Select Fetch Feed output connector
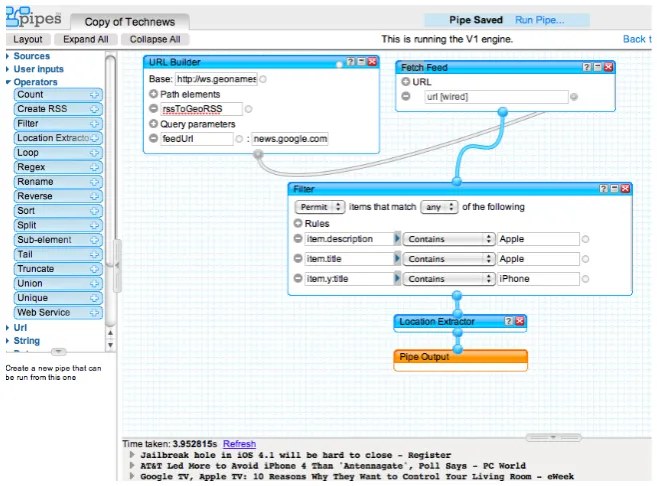The image size is (657, 486). tap(503, 112)
